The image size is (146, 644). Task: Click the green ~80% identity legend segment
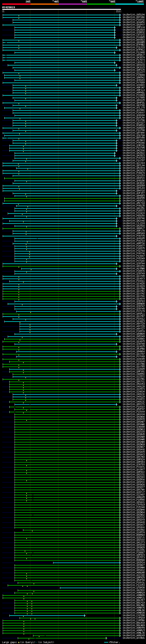[x=101, y=4]
